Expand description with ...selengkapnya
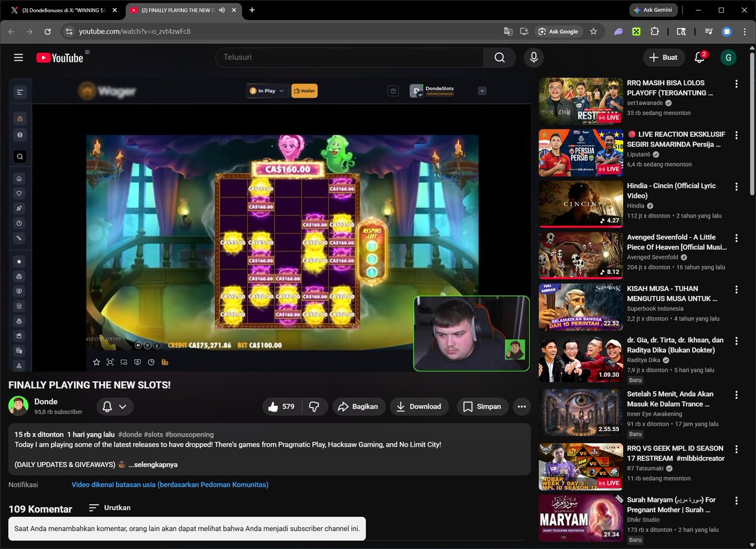This screenshot has height=549, width=756. [153, 464]
